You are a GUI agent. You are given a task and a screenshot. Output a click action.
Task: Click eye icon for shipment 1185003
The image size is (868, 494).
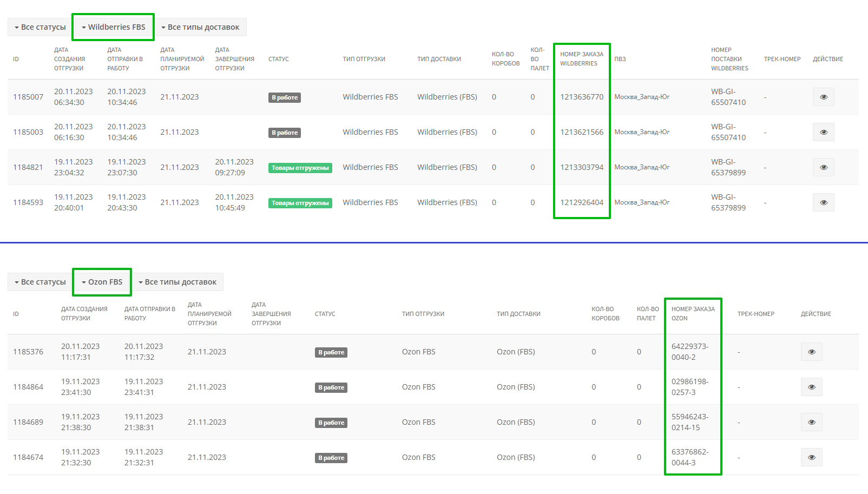pyautogui.click(x=823, y=132)
